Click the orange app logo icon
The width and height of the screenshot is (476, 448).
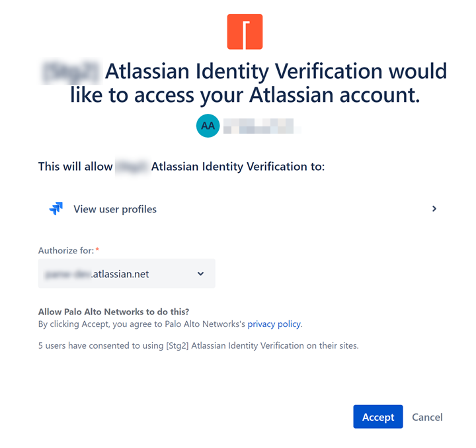pyautogui.click(x=245, y=32)
